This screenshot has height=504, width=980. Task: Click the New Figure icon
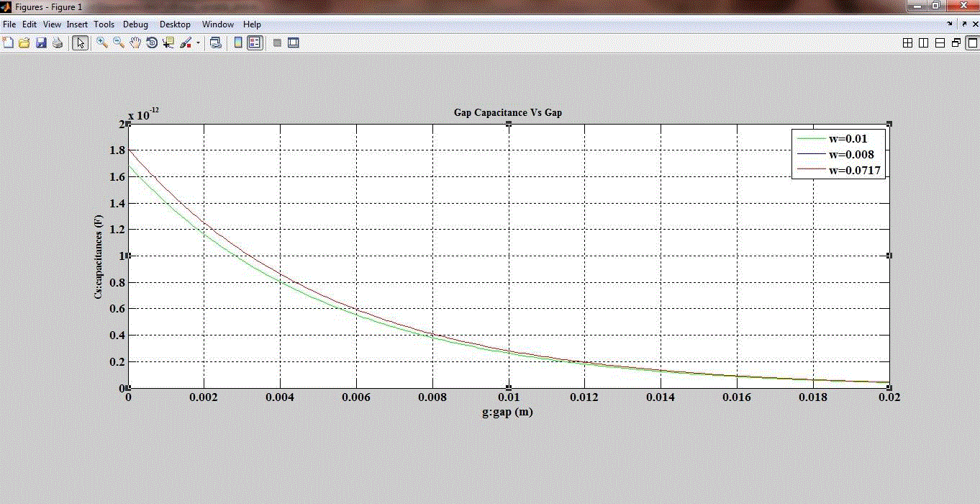coord(9,43)
